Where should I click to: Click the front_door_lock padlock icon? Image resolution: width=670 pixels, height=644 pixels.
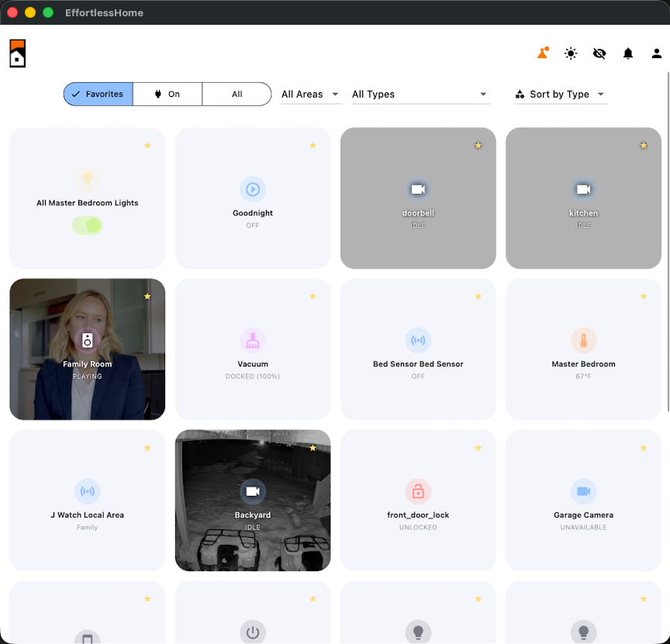418,491
